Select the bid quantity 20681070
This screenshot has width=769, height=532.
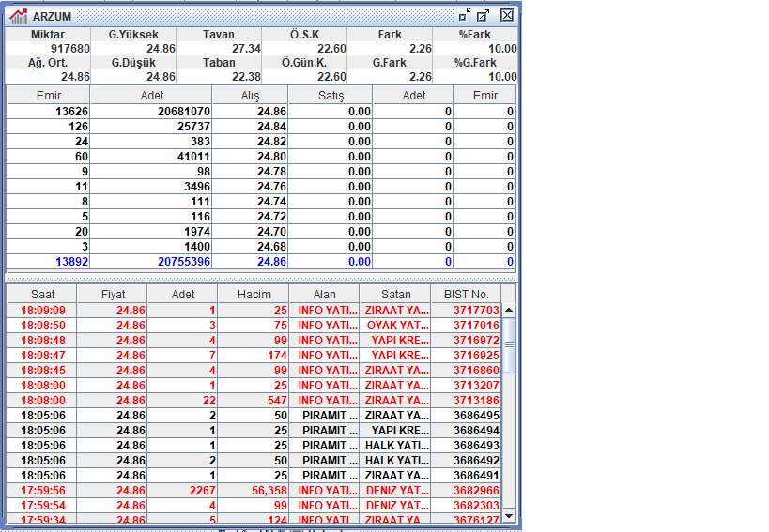[x=183, y=112]
